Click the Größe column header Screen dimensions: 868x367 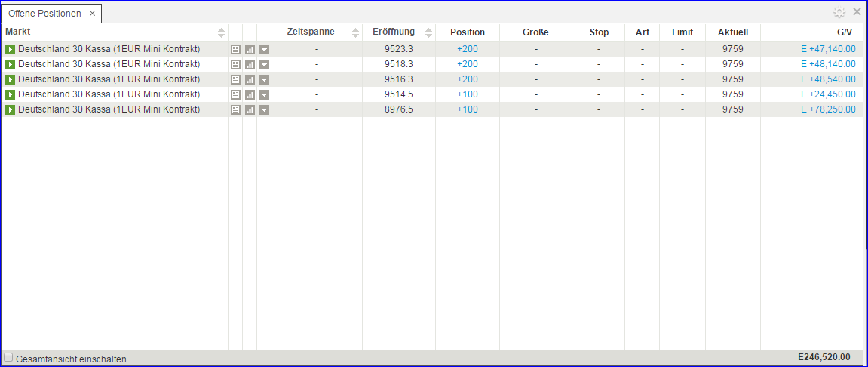click(x=535, y=32)
